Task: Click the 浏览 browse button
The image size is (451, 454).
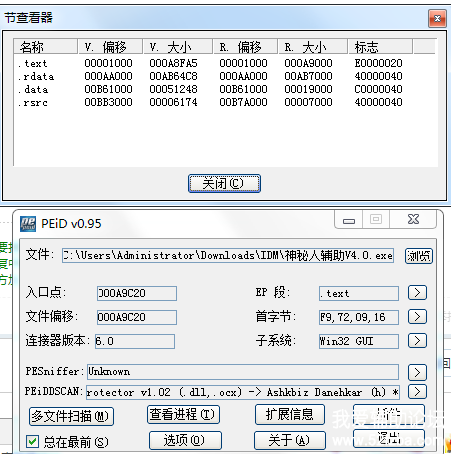Action: (419, 256)
